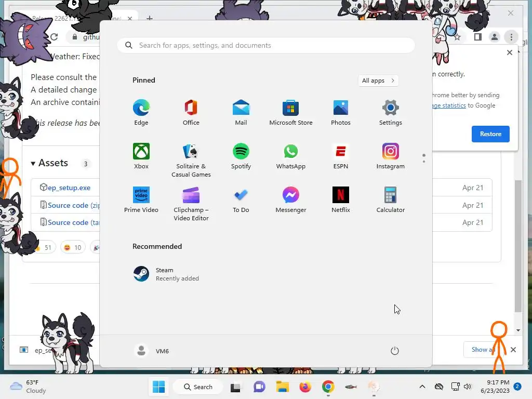Open the volume control in system tray

coord(468,387)
